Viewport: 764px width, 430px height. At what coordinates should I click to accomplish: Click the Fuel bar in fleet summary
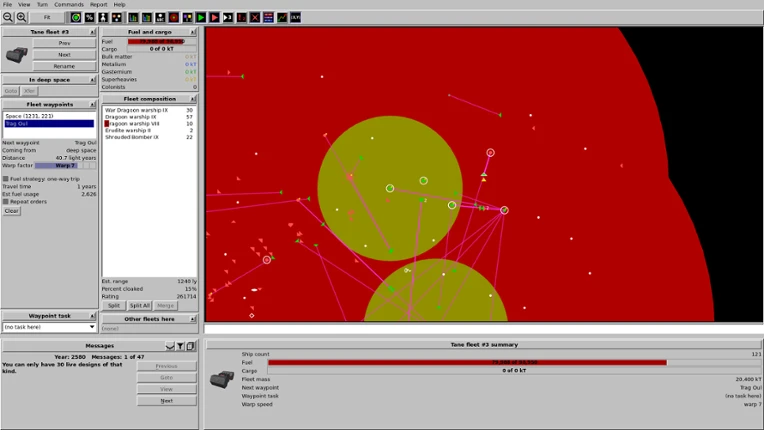tap(514, 362)
